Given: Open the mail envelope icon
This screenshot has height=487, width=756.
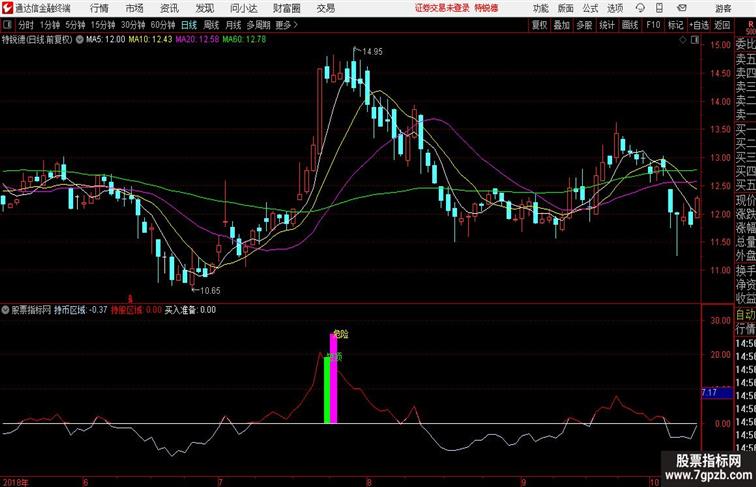Looking at the screenshot, I should [x=682, y=8].
